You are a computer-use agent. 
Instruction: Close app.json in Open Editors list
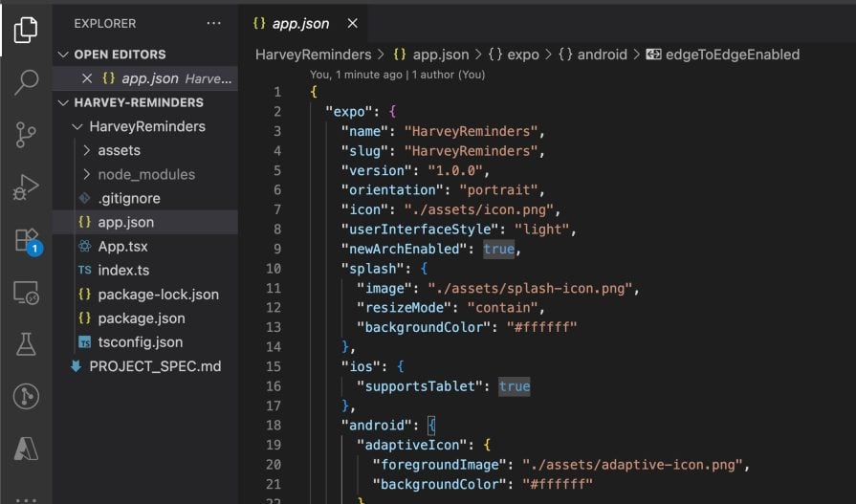(87, 78)
